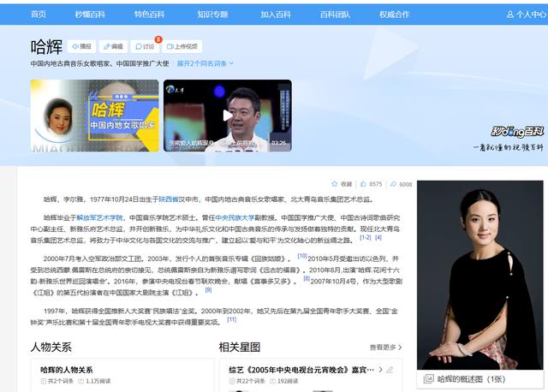The width and height of the screenshot is (548, 392).
Task: Click the subtitle 中国内地古典音乐女歌唱家
Action: 71,63
